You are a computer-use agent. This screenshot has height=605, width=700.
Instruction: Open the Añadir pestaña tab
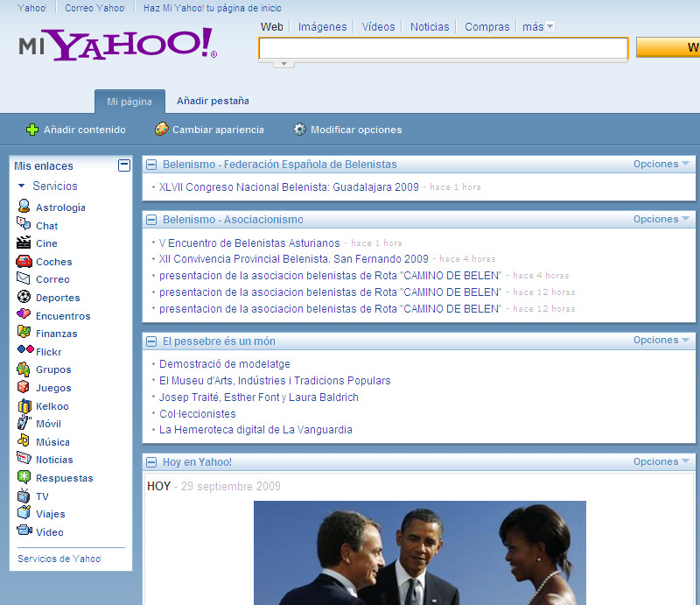pos(213,101)
